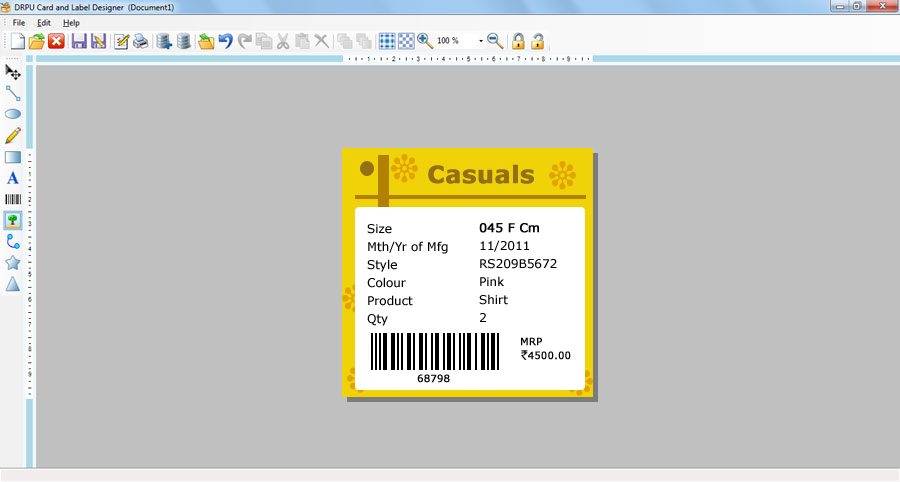The width and height of the screenshot is (900, 482).
Task: Select the Picture insert tool
Action: click(x=13, y=220)
